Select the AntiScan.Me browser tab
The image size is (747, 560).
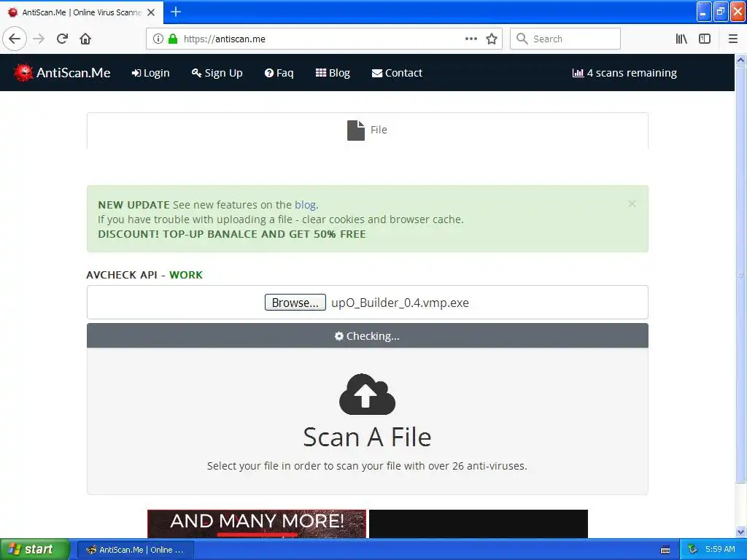click(82, 12)
